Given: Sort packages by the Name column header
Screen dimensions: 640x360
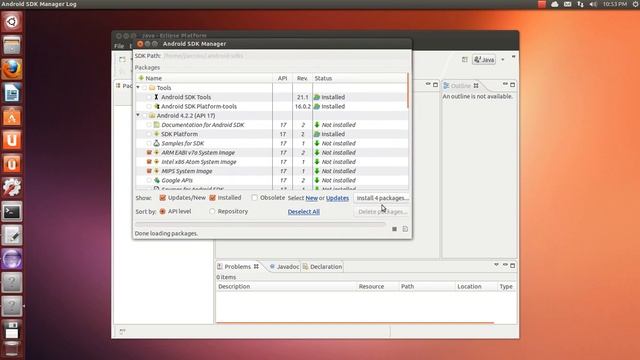Looking at the screenshot, I should coord(204,78).
